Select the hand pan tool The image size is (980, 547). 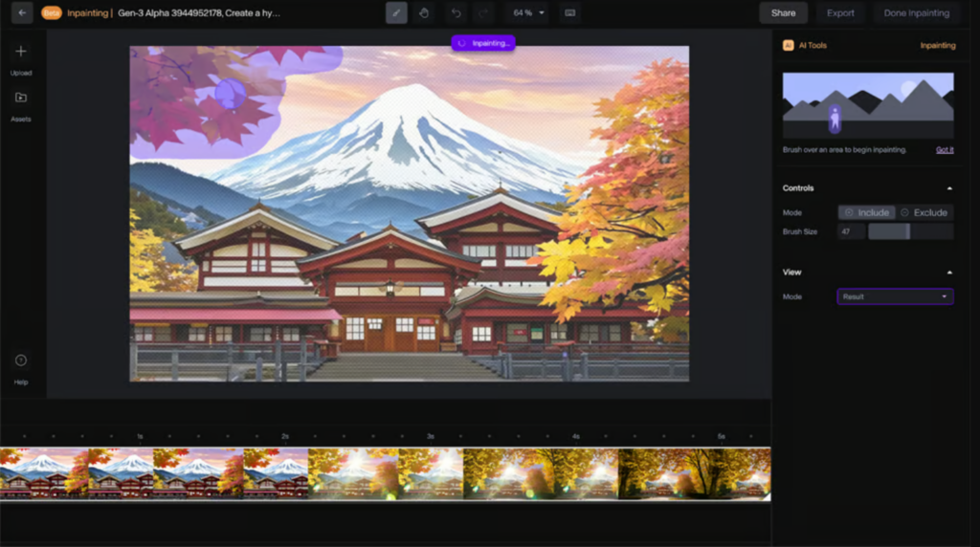(423, 13)
